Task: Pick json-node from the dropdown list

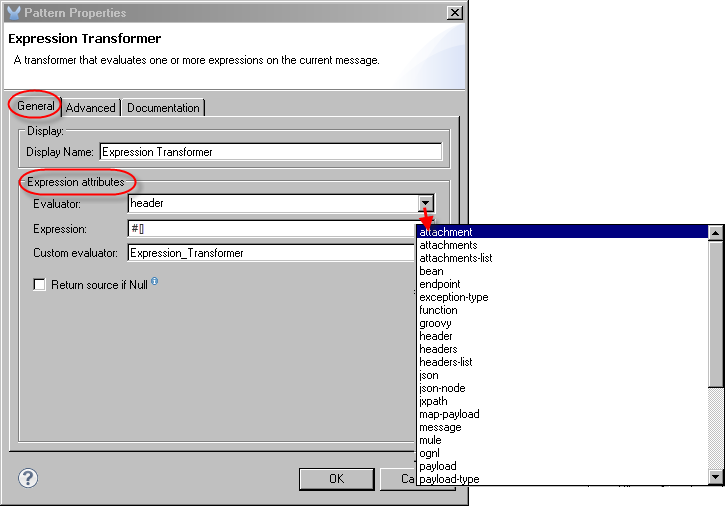Action: tap(442, 388)
